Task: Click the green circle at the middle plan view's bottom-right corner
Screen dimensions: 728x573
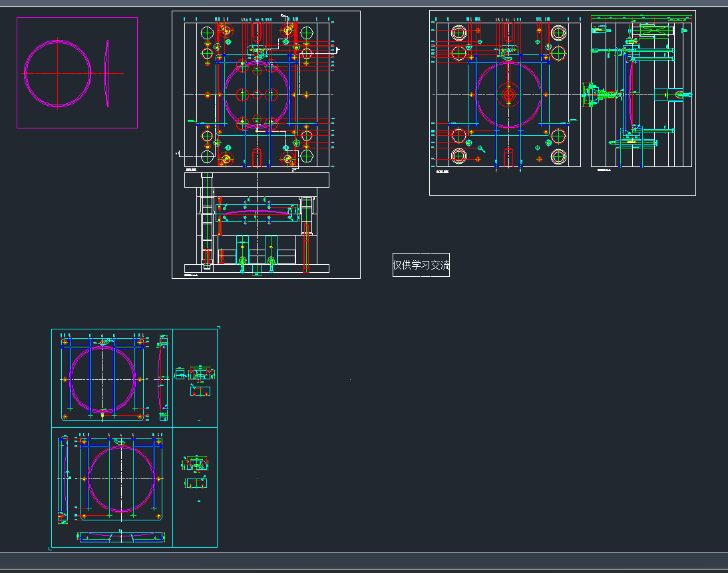Action: click(x=306, y=156)
